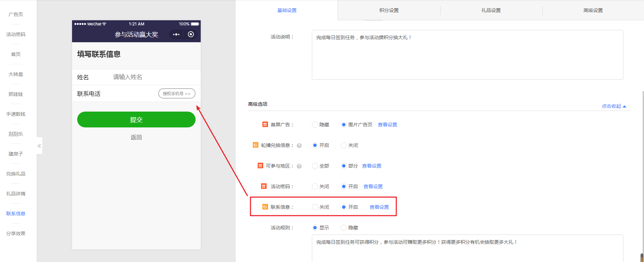Screen dimensions: 644x262
Task: Open 抓娃娃 in the left sidebar
Action: 16,94
